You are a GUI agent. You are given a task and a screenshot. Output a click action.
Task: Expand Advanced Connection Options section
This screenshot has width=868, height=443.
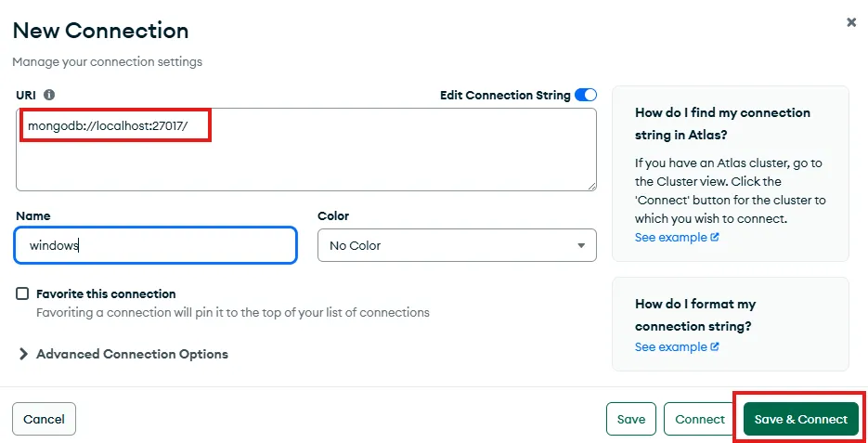(132, 354)
